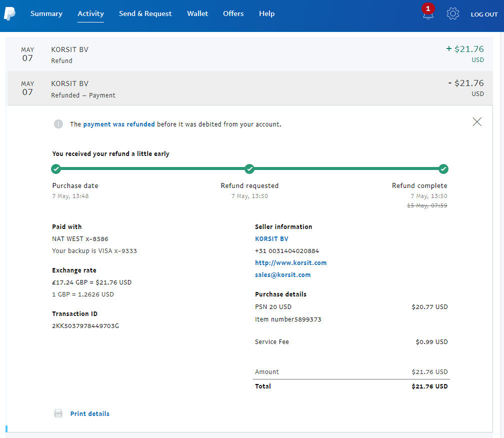Open the KORSIT BV seller link
504x438 pixels.
[x=271, y=239]
